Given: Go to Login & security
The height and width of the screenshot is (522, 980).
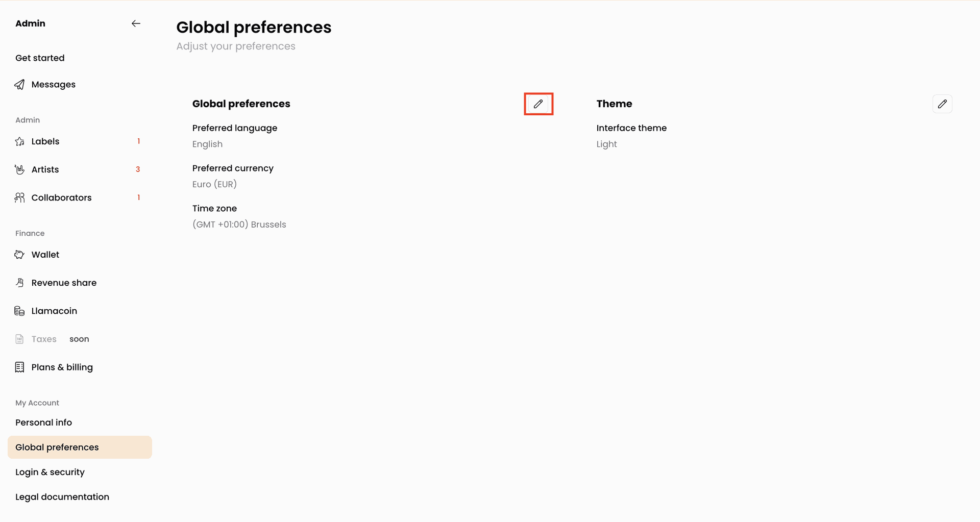Looking at the screenshot, I should 50,472.
